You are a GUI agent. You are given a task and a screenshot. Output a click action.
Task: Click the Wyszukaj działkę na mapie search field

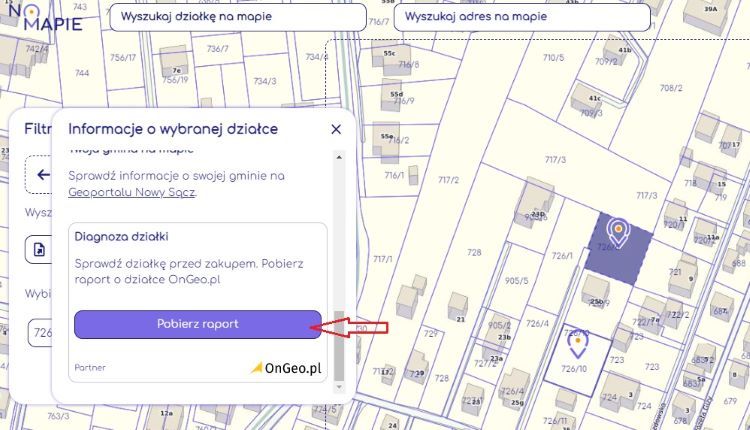pos(238,17)
